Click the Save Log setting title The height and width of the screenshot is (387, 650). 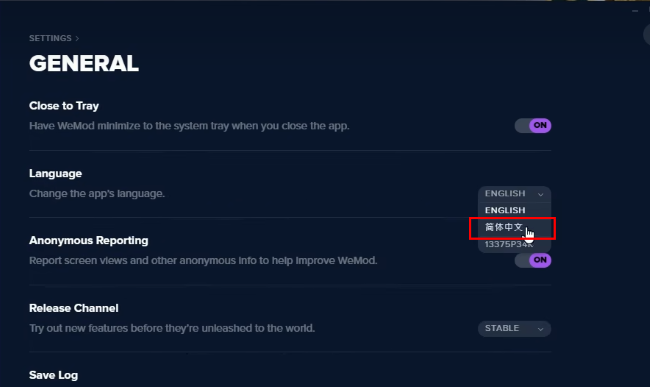tap(53, 375)
